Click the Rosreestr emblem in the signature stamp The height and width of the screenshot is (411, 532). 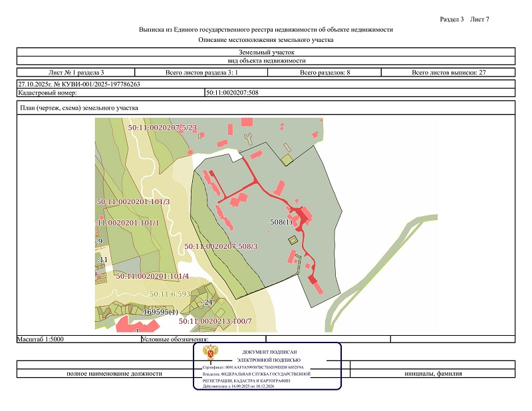tap(213, 354)
